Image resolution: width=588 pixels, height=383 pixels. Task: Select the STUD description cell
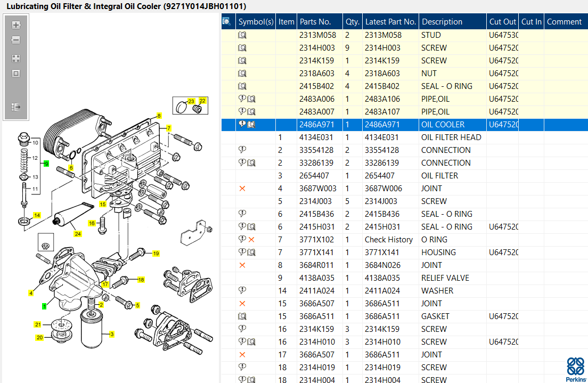(453, 35)
